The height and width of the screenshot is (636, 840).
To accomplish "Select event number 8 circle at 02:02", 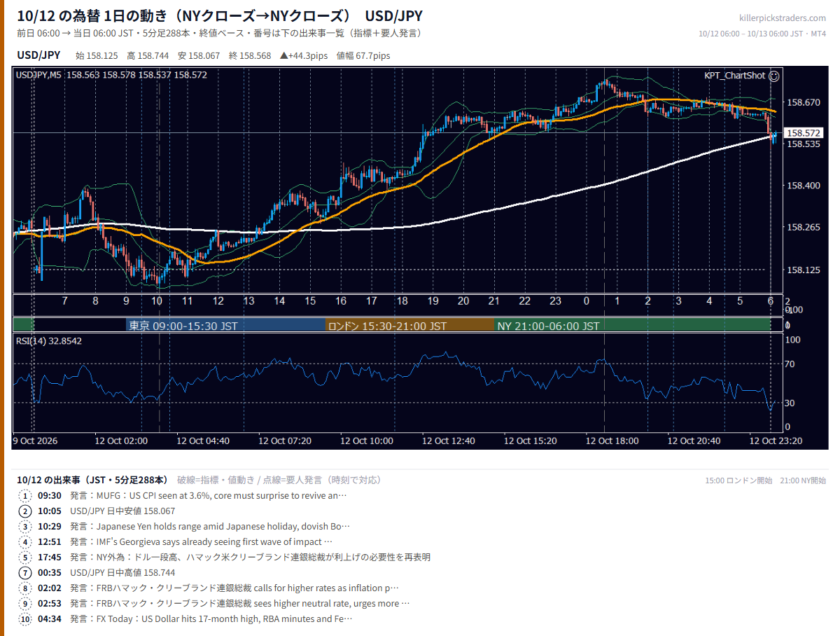I will 25,588.
